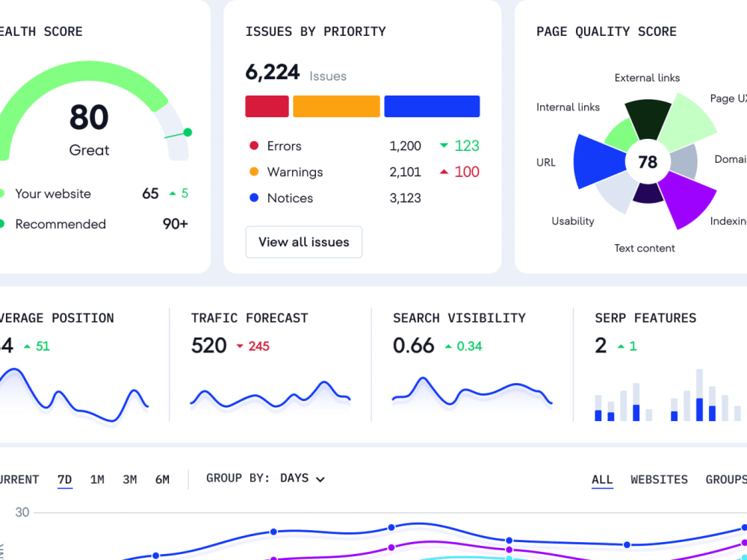The width and height of the screenshot is (747, 560).
Task: Click the Warnings label
Action: pos(295,172)
